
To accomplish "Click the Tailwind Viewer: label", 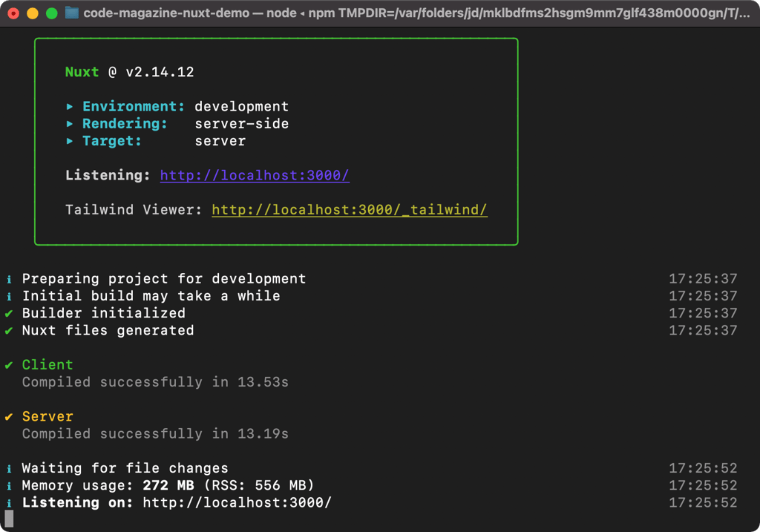I will [x=134, y=210].
